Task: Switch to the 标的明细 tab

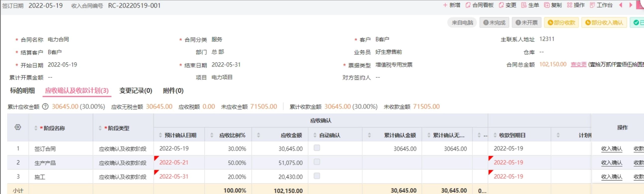Action: (x=22, y=91)
